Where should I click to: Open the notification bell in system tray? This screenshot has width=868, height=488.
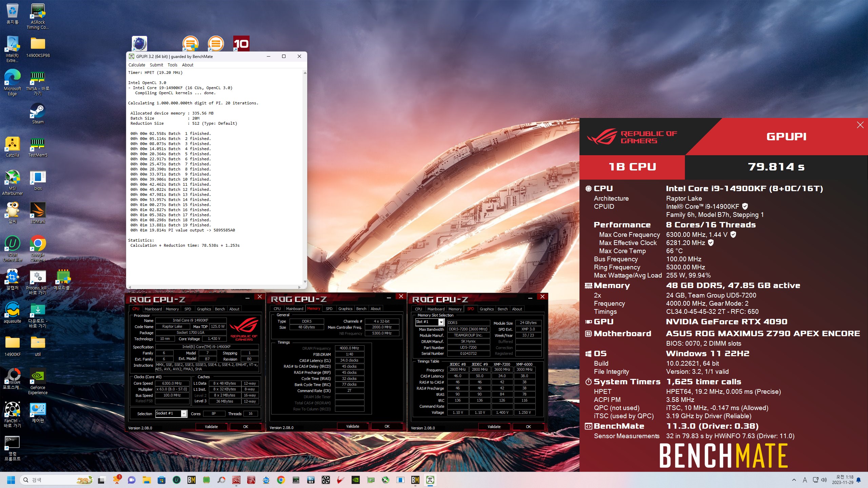(x=859, y=480)
